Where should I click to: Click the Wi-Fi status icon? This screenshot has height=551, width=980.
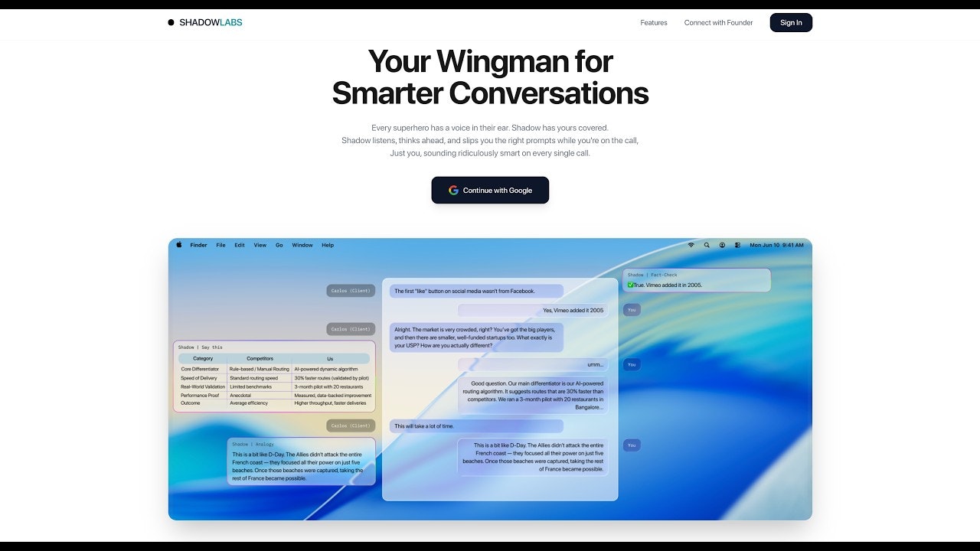tap(691, 245)
